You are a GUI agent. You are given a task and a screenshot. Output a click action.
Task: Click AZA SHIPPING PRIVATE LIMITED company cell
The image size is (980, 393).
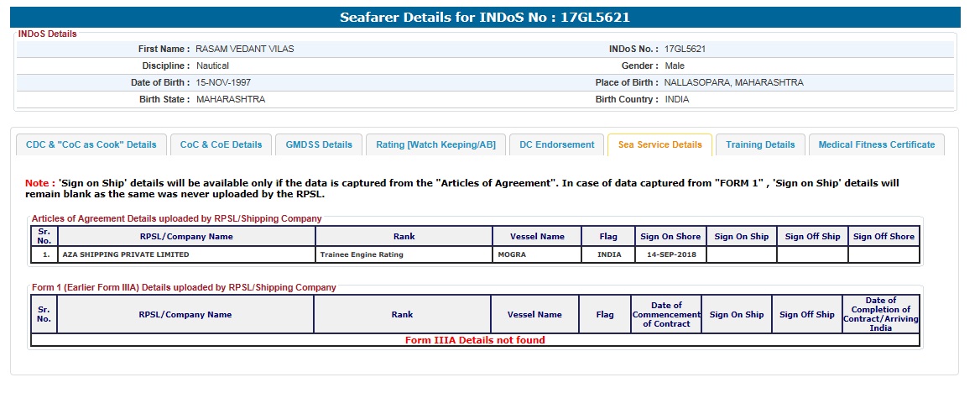[126, 254]
